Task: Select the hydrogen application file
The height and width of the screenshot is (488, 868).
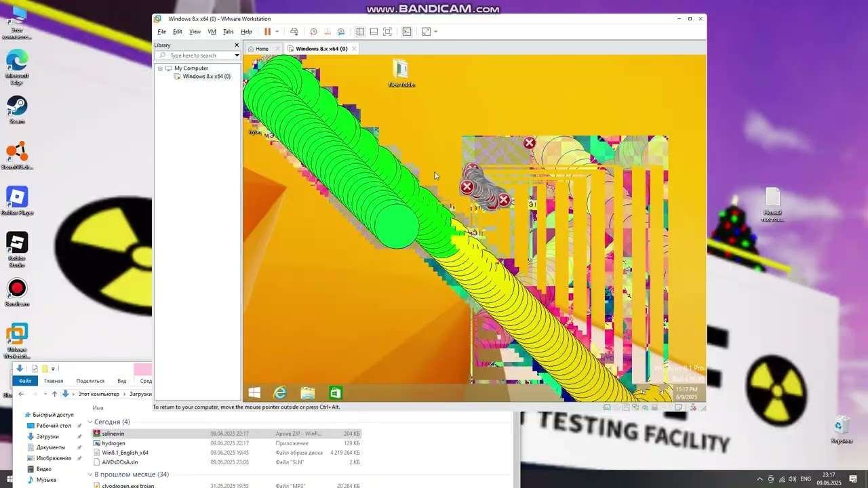Action: click(x=226, y=443)
